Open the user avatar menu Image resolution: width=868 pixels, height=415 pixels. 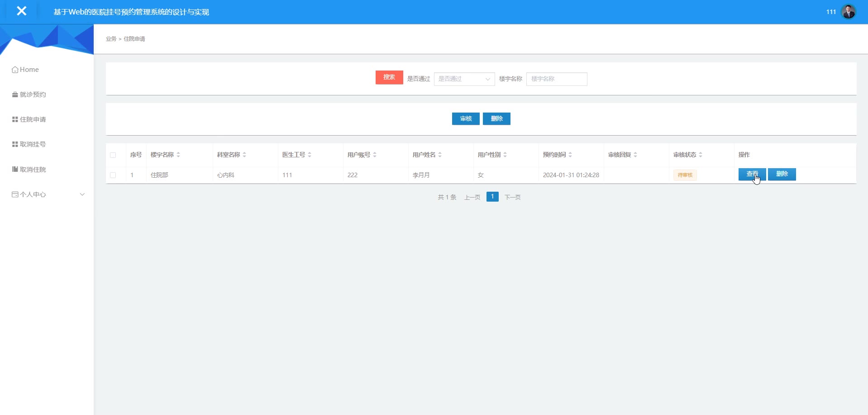pyautogui.click(x=849, y=12)
